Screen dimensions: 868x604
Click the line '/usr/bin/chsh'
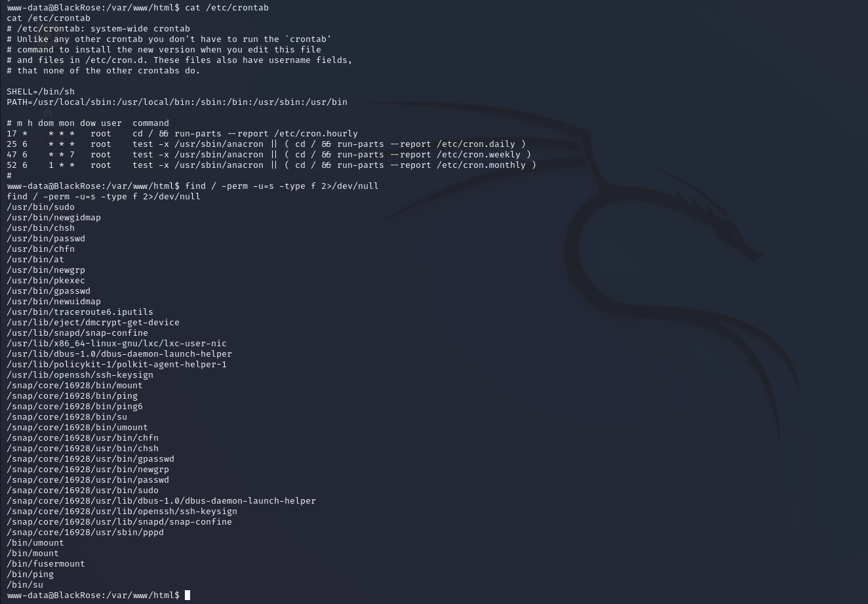(x=41, y=228)
